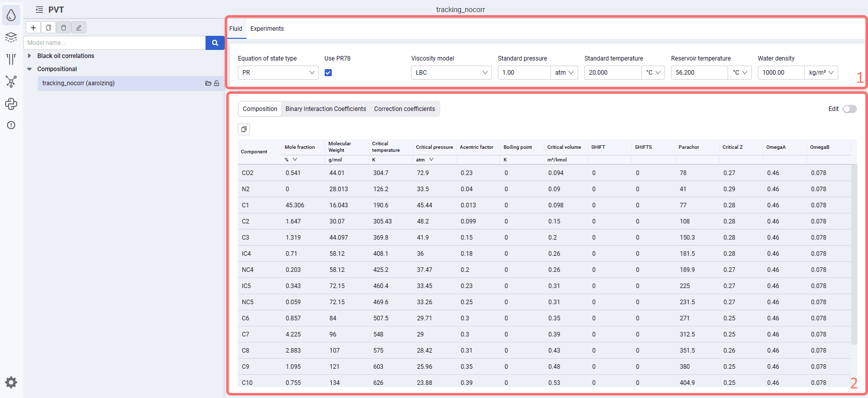The image size is (868, 398).
Task: Open the Standard temperature °C unit dropdown
Action: (x=653, y=73)
